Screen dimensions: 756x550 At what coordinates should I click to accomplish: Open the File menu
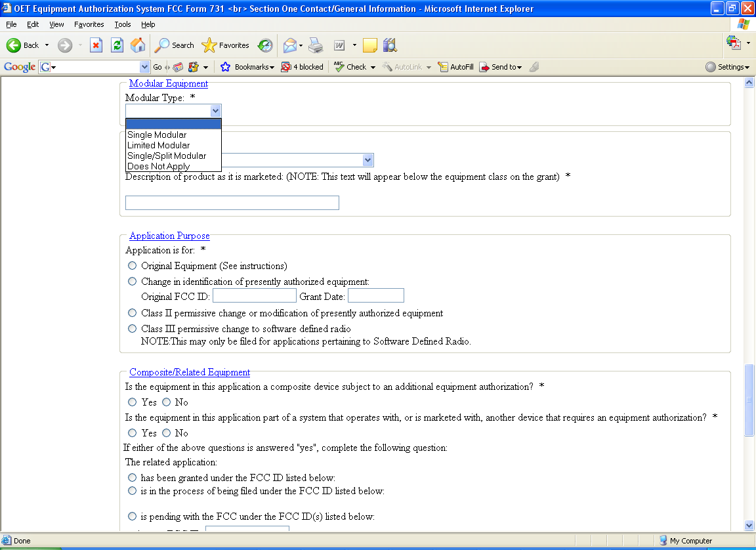click(x=11, y=24)
